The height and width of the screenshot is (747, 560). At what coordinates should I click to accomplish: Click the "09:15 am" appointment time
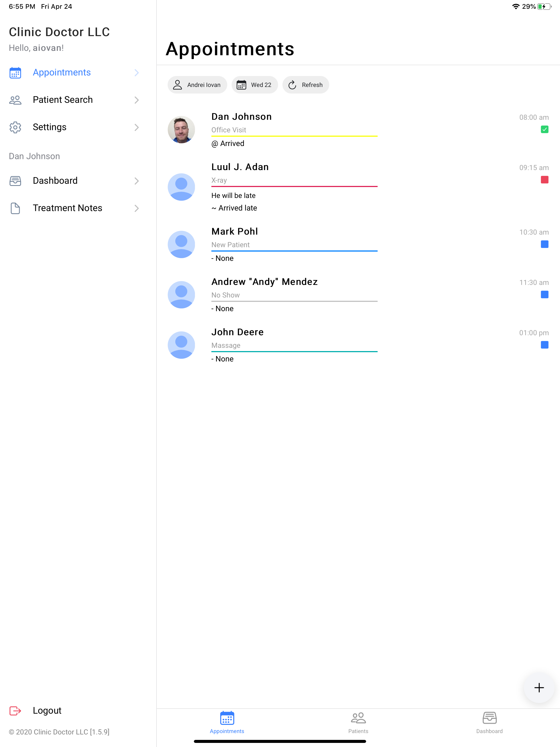point(534,168)
